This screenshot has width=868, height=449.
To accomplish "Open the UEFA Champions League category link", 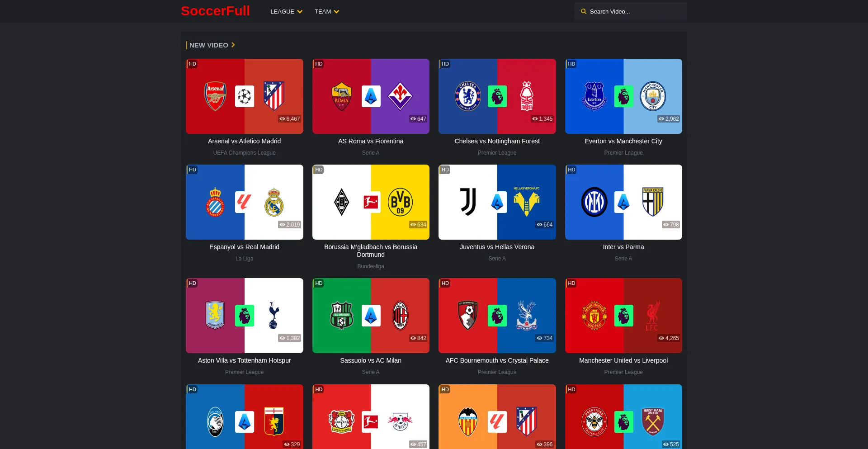I will point(245,153).
